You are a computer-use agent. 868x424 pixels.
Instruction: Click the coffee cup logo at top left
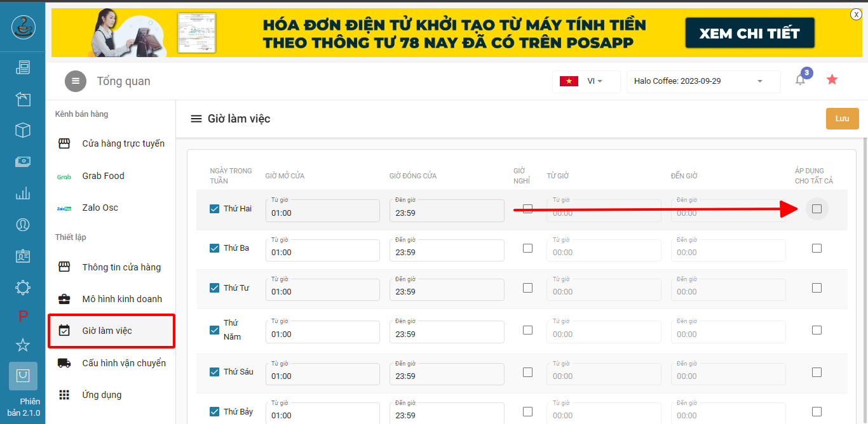23,27
